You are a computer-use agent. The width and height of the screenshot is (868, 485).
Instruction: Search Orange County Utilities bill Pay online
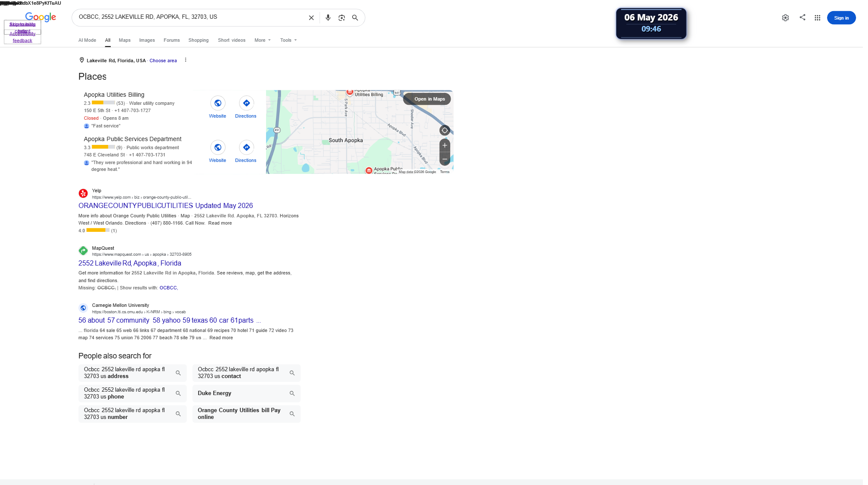(246, 414)
